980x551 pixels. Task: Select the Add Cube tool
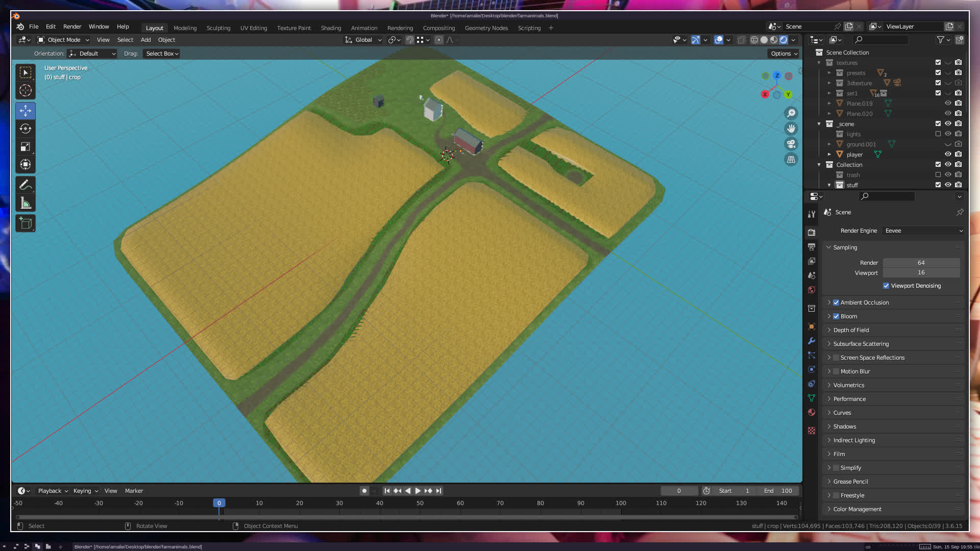tap(26, 223)
